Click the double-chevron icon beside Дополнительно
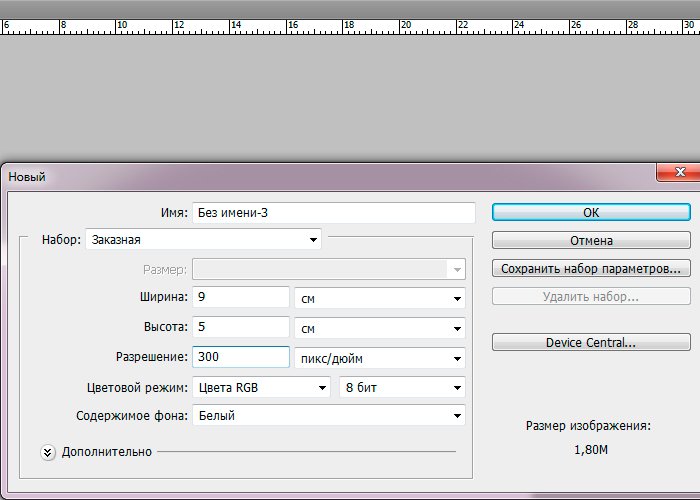The image size is (700, 500). [x=48, y=452]
